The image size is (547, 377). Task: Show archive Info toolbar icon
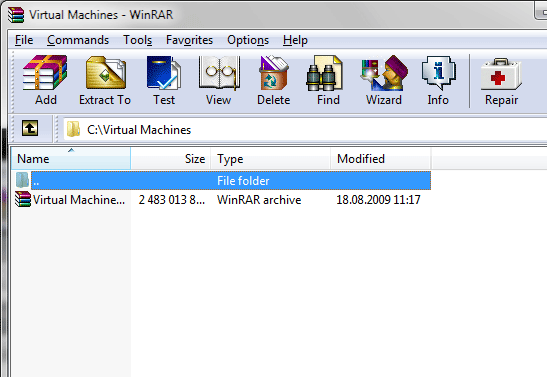click(x=439, y=73)
